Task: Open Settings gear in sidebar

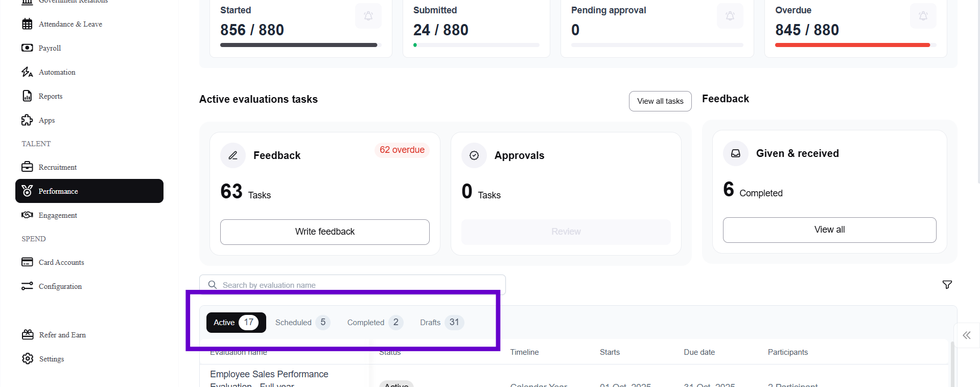Action: pyautogui.click(x=51, y=359)
